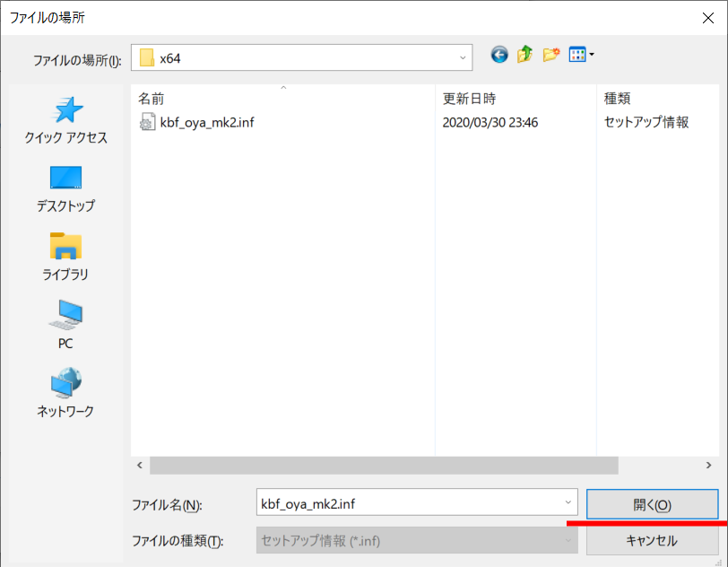Select the PC location
The width and height of the screenshot is (728, 567).
[66, 325]
